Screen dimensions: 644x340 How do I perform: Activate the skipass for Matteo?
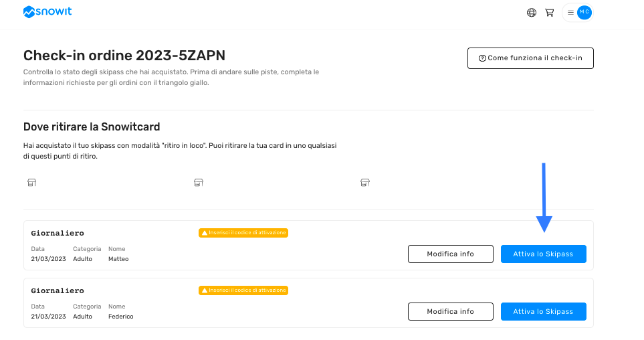click(543, 254)
